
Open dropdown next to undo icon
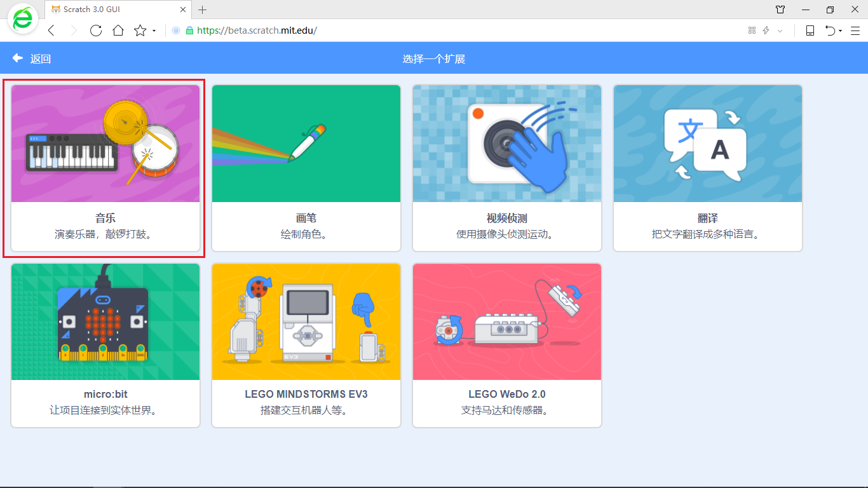[841, 31]
